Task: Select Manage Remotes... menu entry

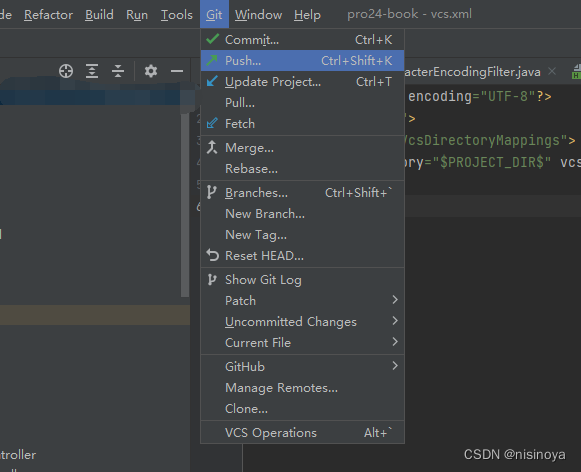Action: [x=302, y=388]
